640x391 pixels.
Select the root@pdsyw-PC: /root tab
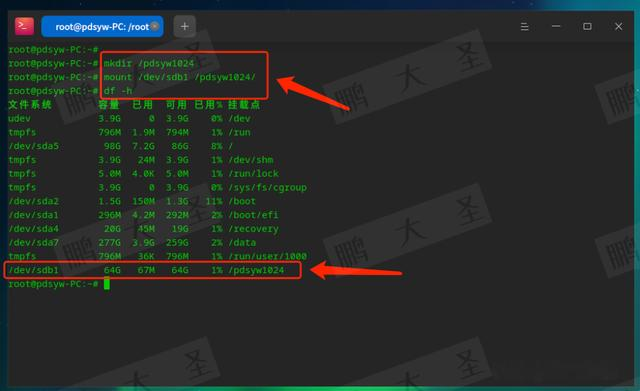point(102,27)
